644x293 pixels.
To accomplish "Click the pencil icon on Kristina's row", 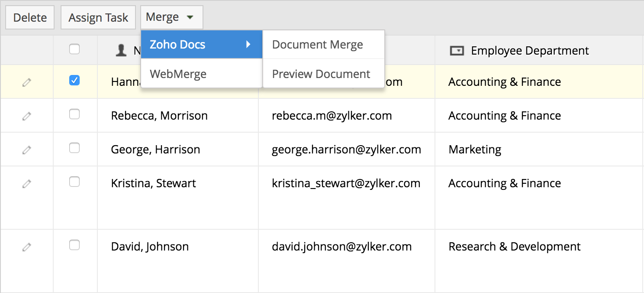I will (26, 183).
